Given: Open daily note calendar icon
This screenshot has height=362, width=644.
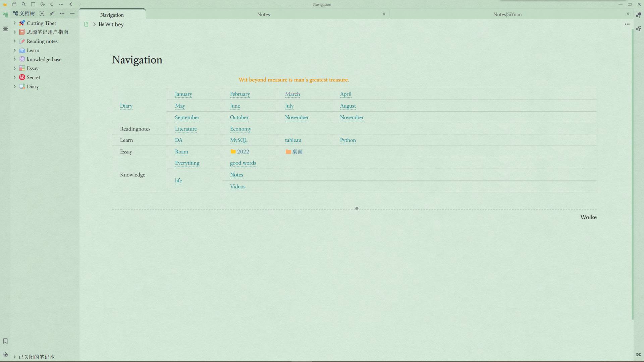Looking at the screenshot, I should click(14, 4).
